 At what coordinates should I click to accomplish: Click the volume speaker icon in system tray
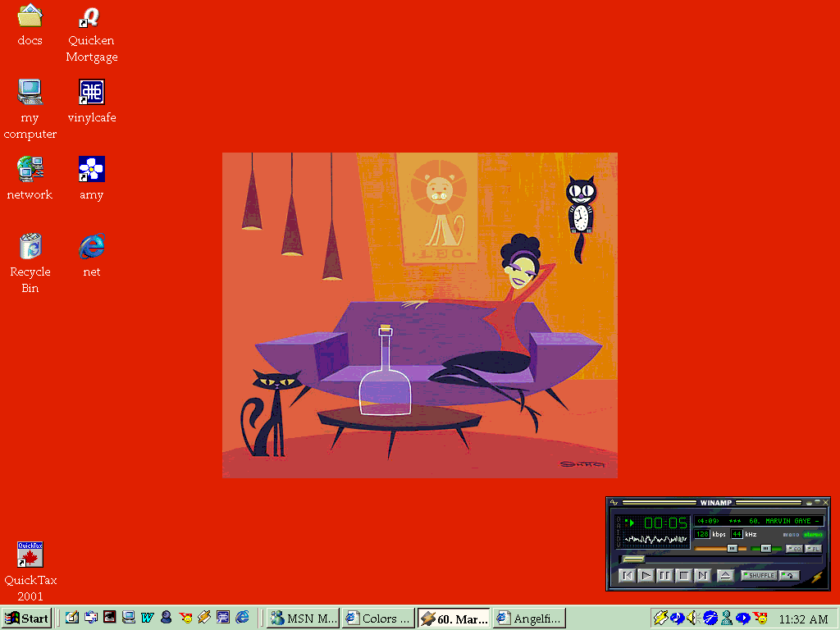(694, 618)
